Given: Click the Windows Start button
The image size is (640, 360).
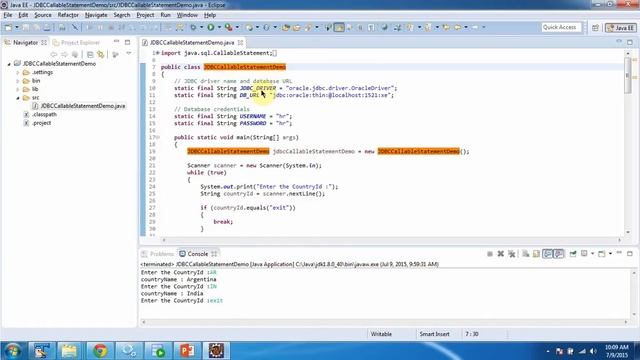Looking at the screenshot, I should point(12,351).
